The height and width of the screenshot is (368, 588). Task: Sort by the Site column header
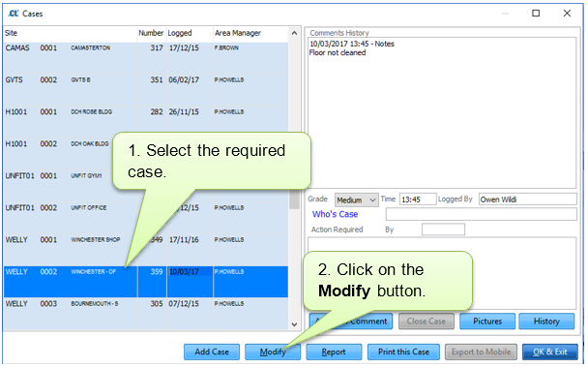click(x=71, y=33)
